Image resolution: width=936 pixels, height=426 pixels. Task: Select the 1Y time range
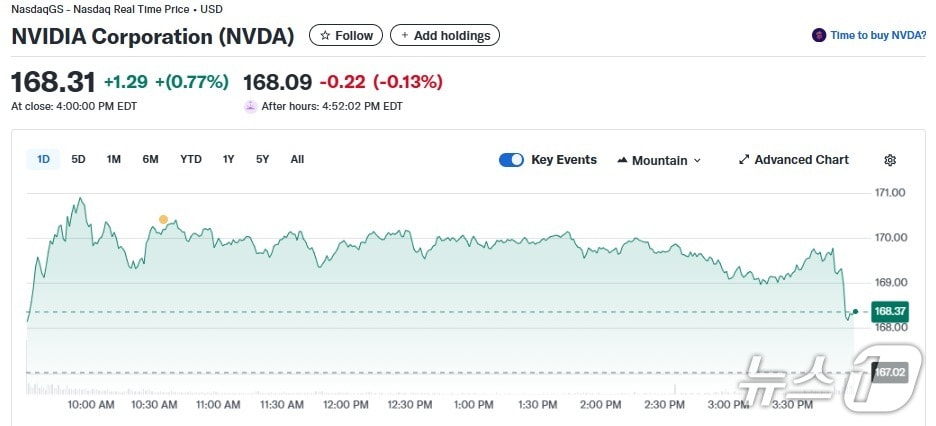pos(229,159)
